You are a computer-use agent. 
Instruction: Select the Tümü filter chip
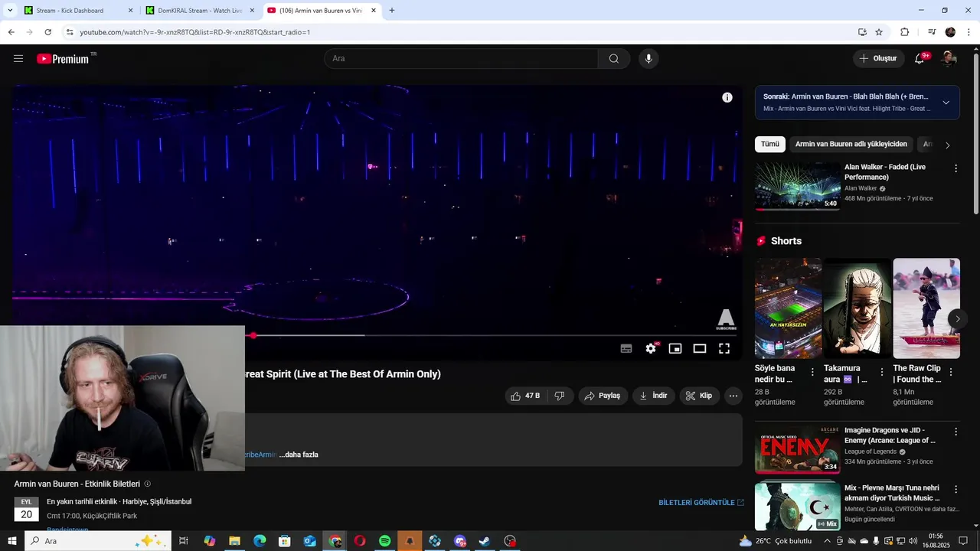tap(770, 144)
